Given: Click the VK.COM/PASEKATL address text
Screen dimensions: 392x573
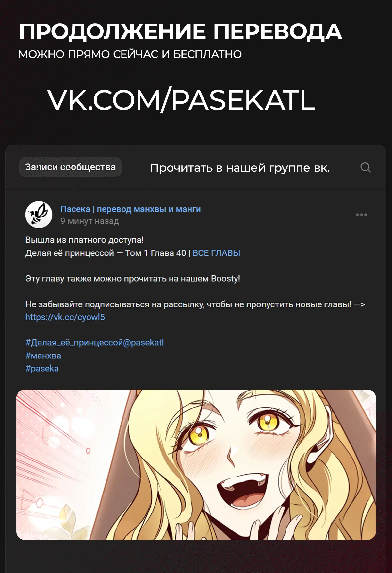Looking at the screenshot, I should 181,100.
